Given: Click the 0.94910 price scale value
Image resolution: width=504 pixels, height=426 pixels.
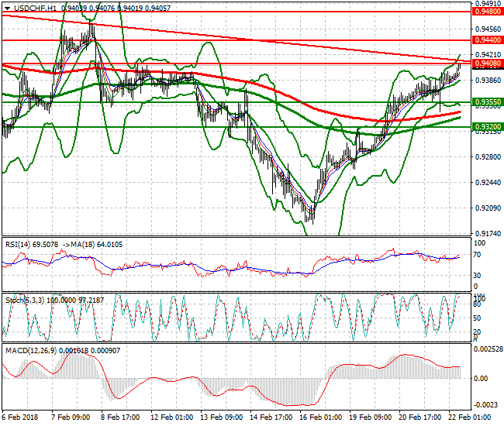Looking at the screenshot, I should [488, 4].
